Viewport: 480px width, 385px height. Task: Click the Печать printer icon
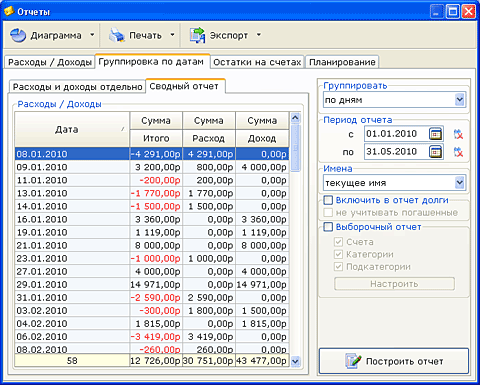tap(117, 35)
